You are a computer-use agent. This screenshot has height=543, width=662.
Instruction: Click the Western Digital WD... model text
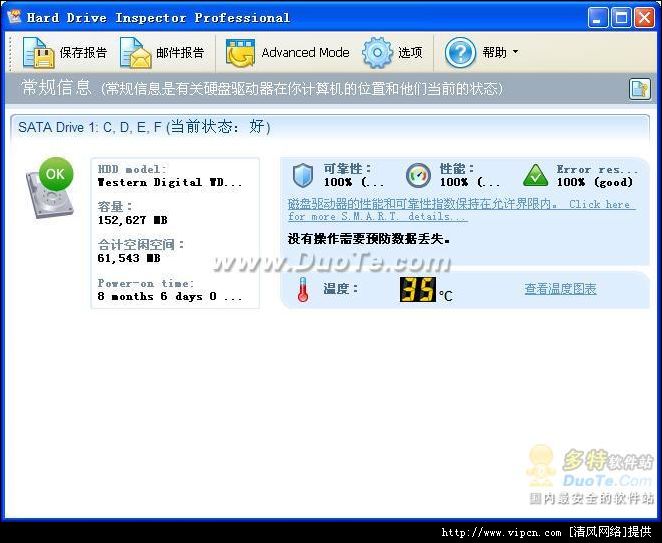click(x=170, y=182)
